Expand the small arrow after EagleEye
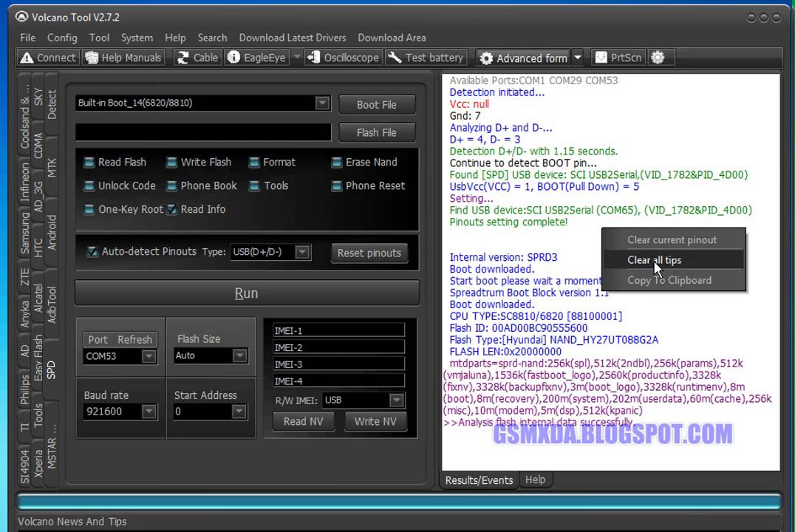 [x=297, y=57]
